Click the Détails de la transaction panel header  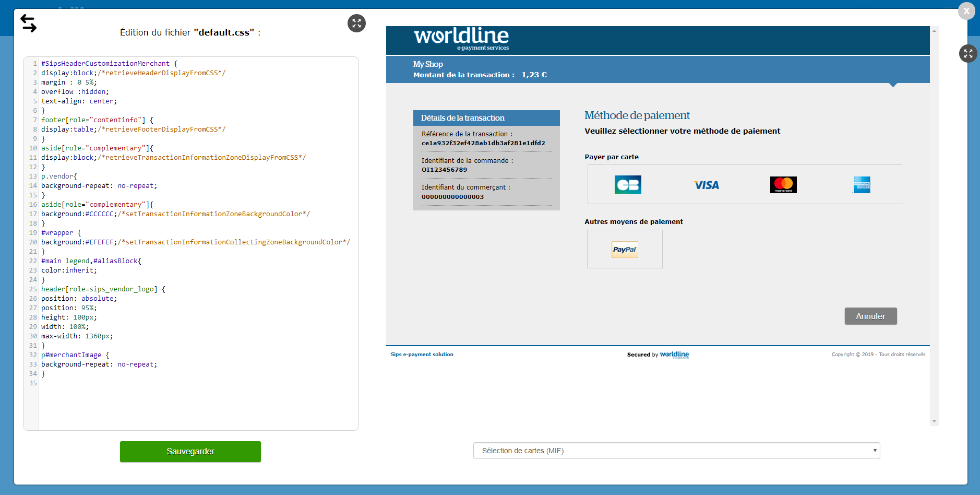point(486,118)
